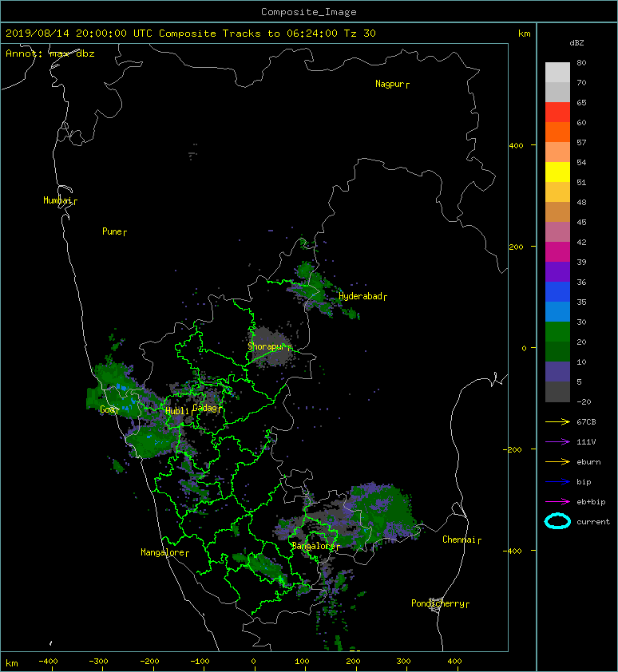Click the purple 111V arrow icon
The height and width of the screenshot is (672, 618).
click(557, 442)
